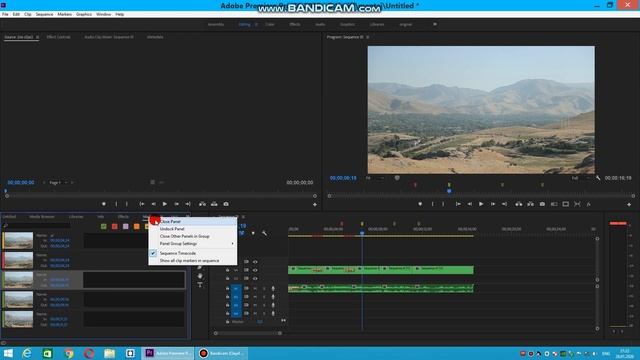
Task: Add marker in Program monitor
Action: click(x=420, y=204)
